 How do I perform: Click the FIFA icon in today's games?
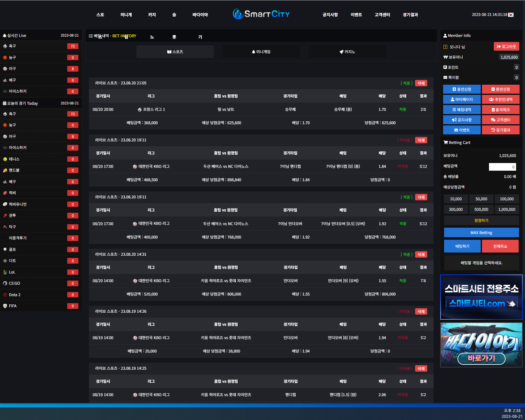5,306
